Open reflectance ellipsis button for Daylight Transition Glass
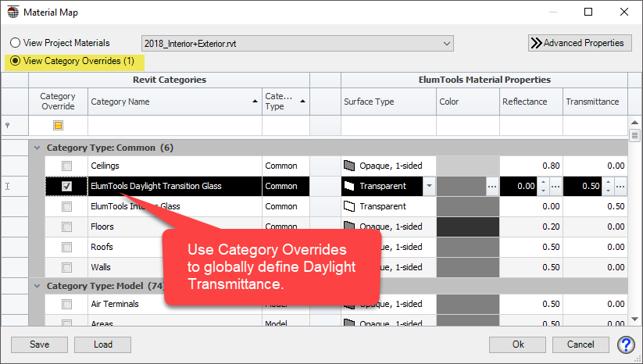The width and height of the screenshot is (643, 364). tap(555, 186)
